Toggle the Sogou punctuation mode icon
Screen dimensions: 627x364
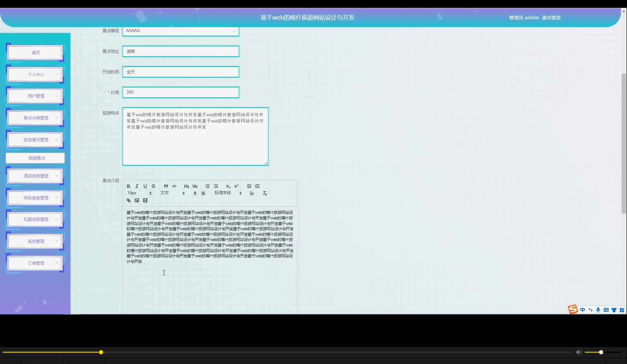[590, 310]
